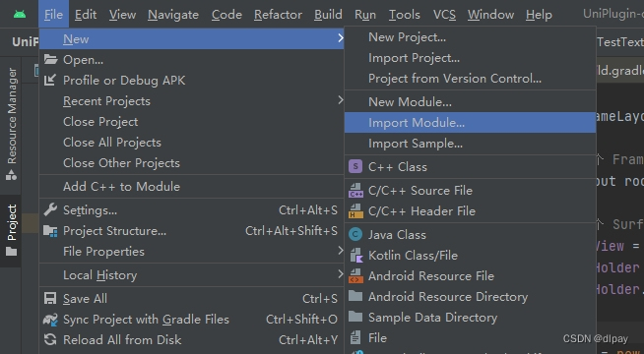
Task: Expand the Recent Projects submenu arrow
Action: coord(340,99)
